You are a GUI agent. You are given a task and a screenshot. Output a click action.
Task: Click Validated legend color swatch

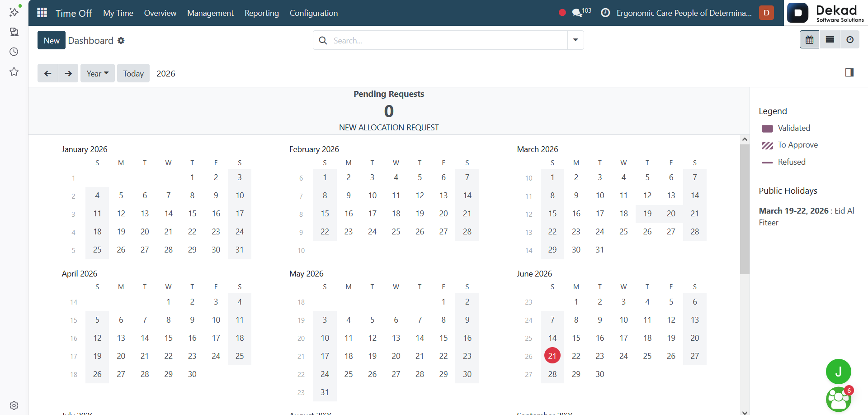(x=767, y=129)
